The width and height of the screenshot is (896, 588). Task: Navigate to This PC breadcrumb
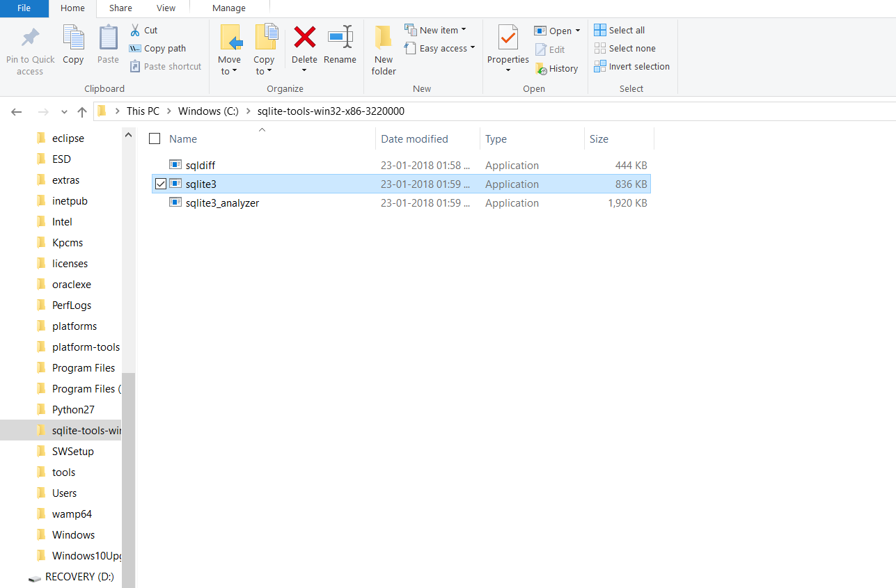pyautogui.click(x=143, y=111)
